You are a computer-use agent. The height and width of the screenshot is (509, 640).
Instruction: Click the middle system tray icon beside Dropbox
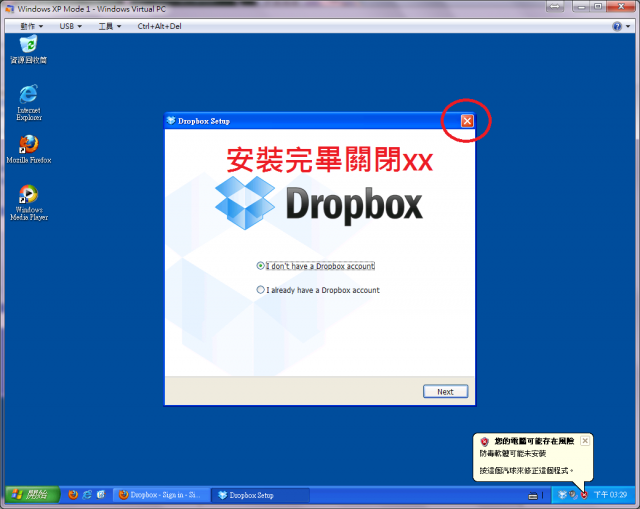tap(573, 495)
